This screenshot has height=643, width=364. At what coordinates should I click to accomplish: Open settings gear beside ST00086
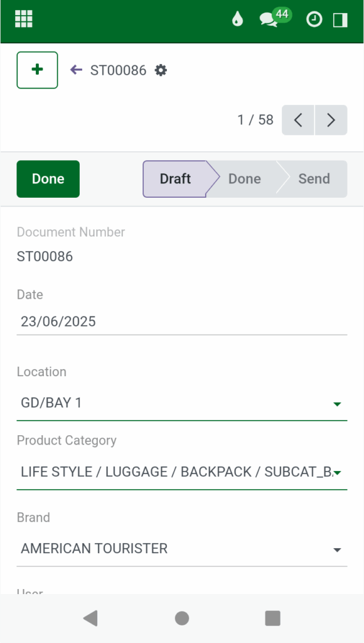(x=161, y=70)
